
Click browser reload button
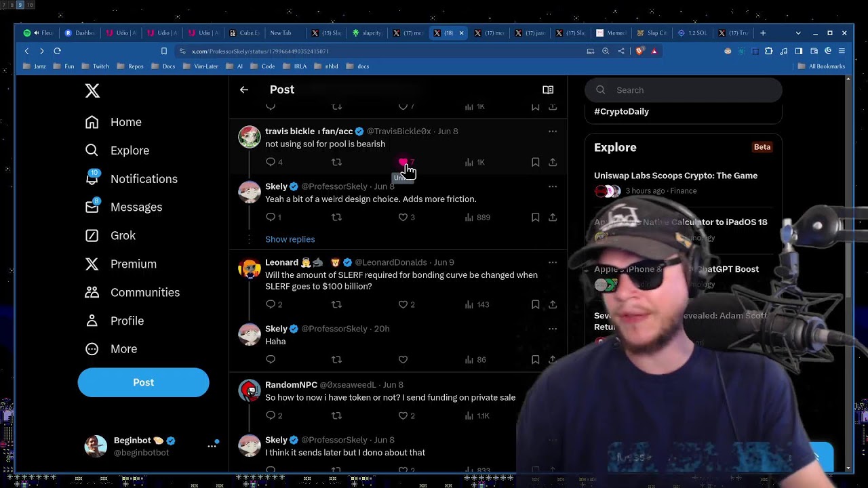(58, 51)
